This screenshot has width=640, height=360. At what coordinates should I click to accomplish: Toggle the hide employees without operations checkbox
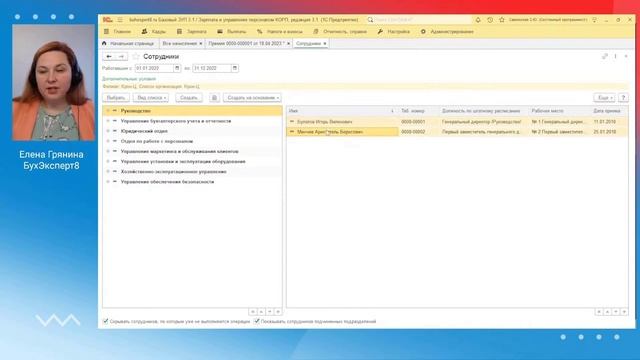106,321
